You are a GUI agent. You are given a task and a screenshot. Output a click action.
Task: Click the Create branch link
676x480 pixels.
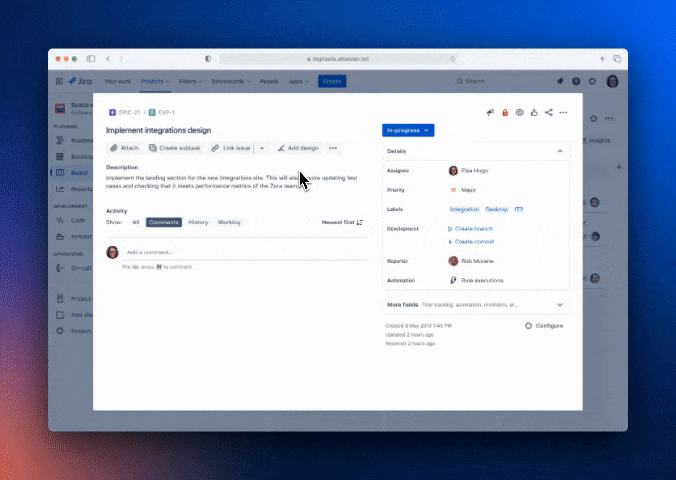470,229
